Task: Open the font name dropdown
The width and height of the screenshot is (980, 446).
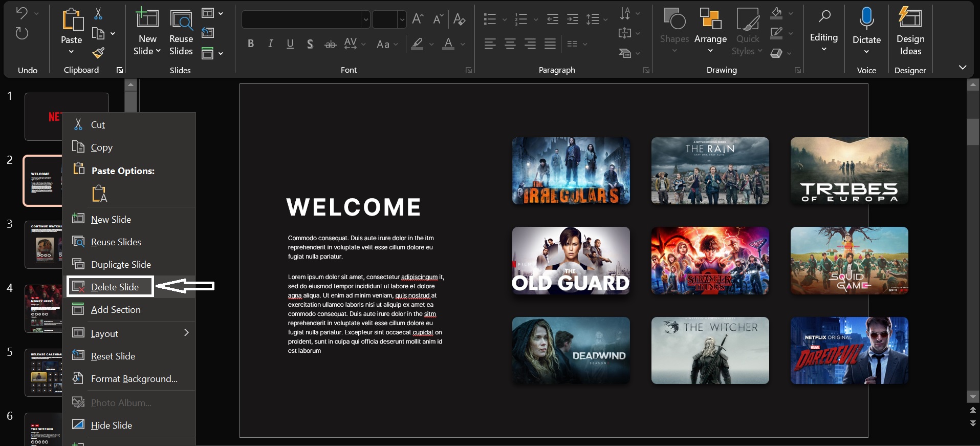Action: (x=365, y=20)
